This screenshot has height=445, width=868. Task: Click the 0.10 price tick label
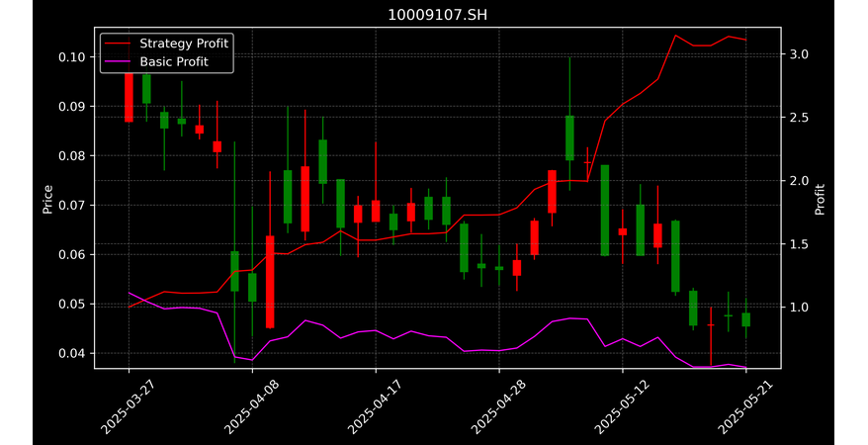(72, 57)
